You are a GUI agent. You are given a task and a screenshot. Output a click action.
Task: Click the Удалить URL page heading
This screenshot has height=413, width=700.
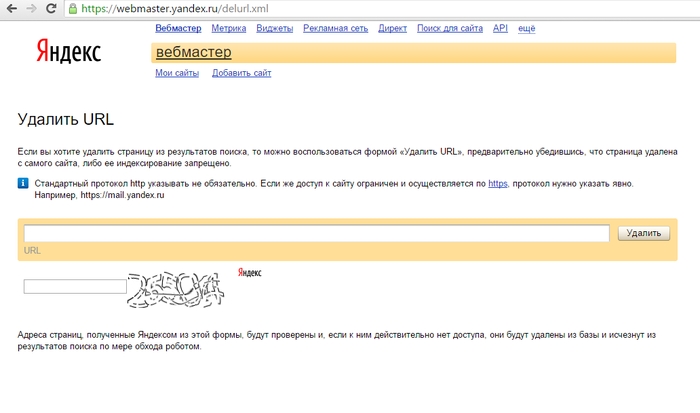(66, 119)
